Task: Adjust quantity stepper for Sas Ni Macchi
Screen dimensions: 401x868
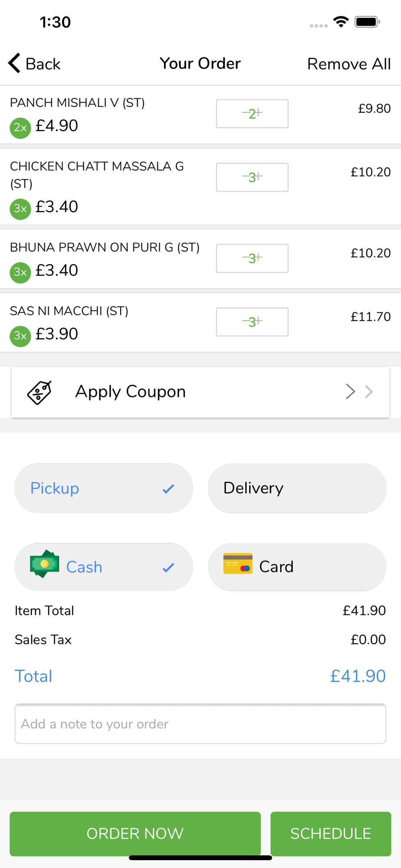Action: (x=252, y=322)
